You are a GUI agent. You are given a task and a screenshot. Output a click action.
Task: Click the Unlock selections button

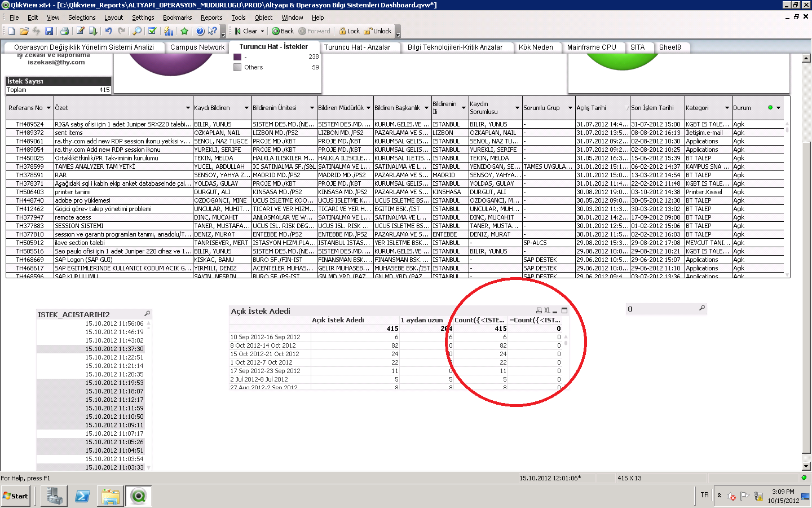pyautogui.click(x=378, y=31)
